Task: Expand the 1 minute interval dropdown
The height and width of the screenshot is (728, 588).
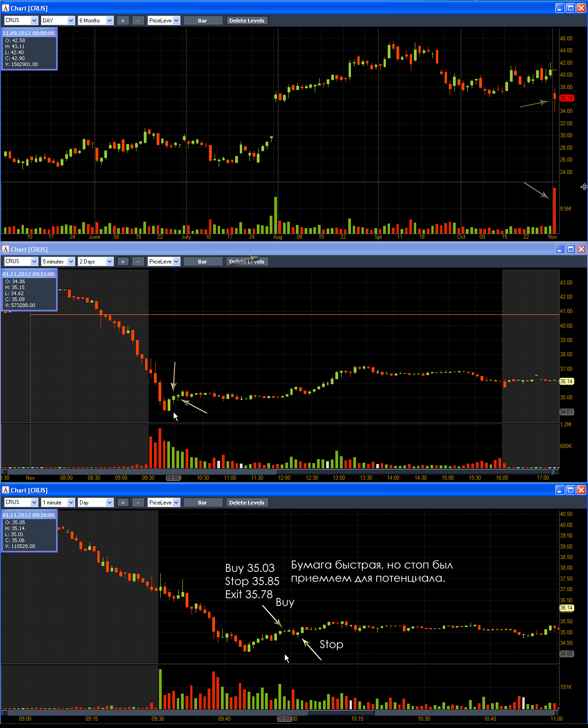Action: coord(58,503)
